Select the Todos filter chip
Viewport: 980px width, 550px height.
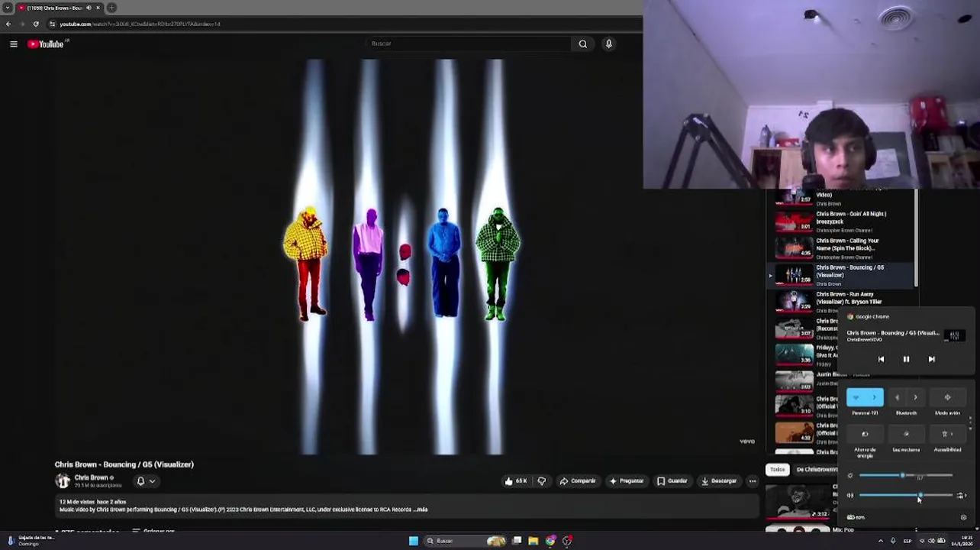(x=778, y=470)
